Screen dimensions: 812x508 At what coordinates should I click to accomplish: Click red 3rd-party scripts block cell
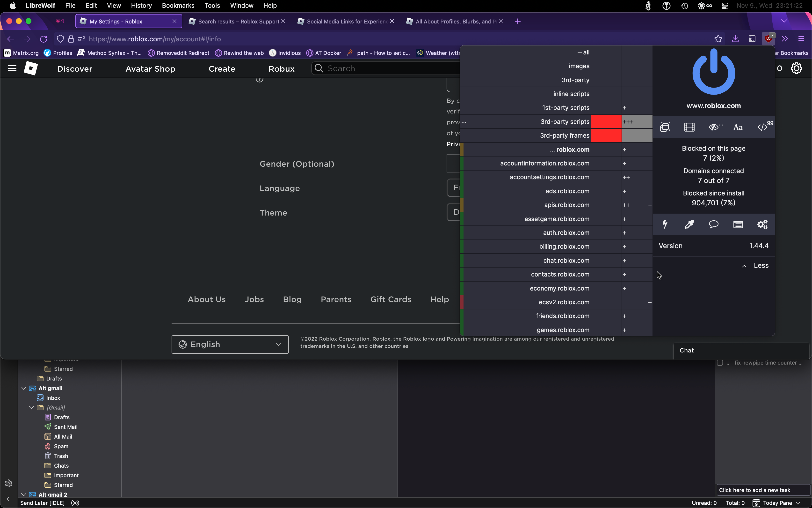coord(606,122)
